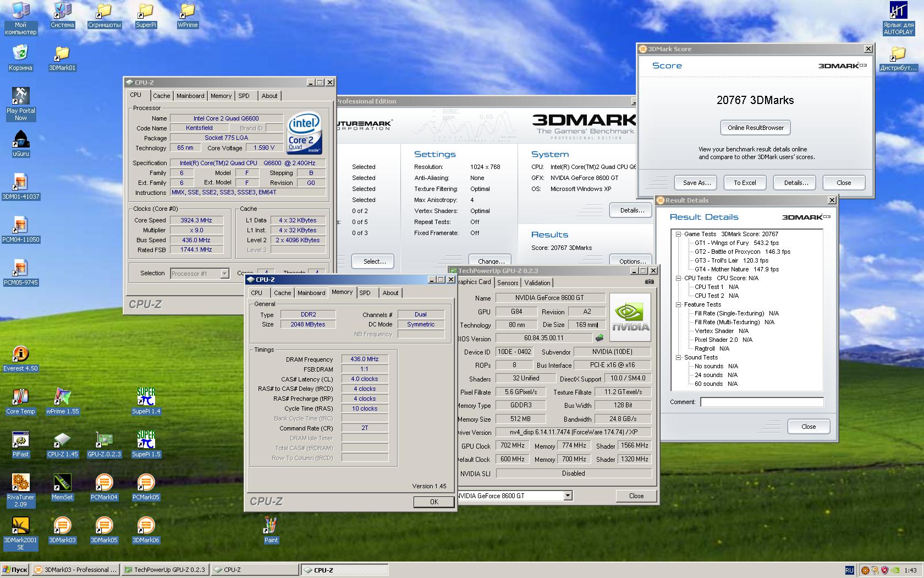Open the Recycle Bin (Корзина) icon
924x578 pixels.
pos(20,58)
